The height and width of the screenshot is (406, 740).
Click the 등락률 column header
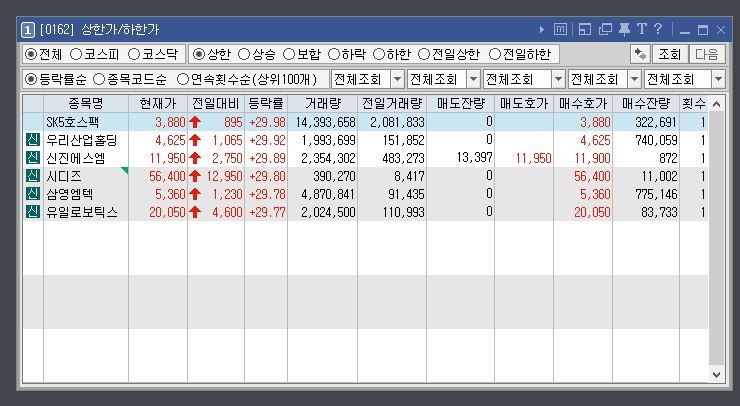click(x=266, y=104)
